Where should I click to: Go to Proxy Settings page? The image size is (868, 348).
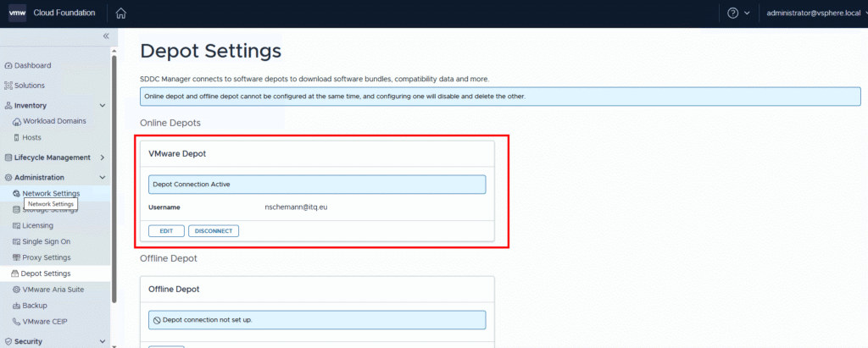(46, 257)
